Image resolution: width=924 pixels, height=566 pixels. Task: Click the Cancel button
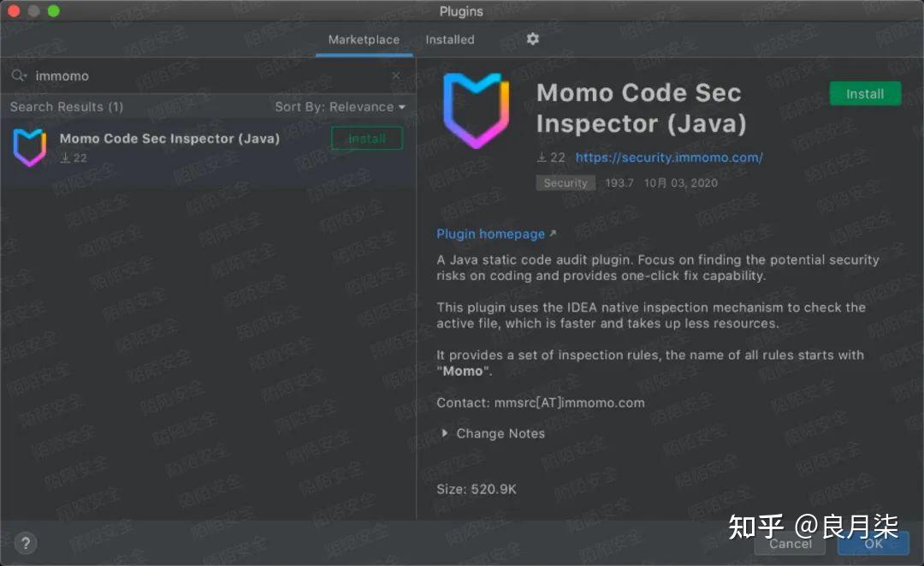click(x=791, y=544)
